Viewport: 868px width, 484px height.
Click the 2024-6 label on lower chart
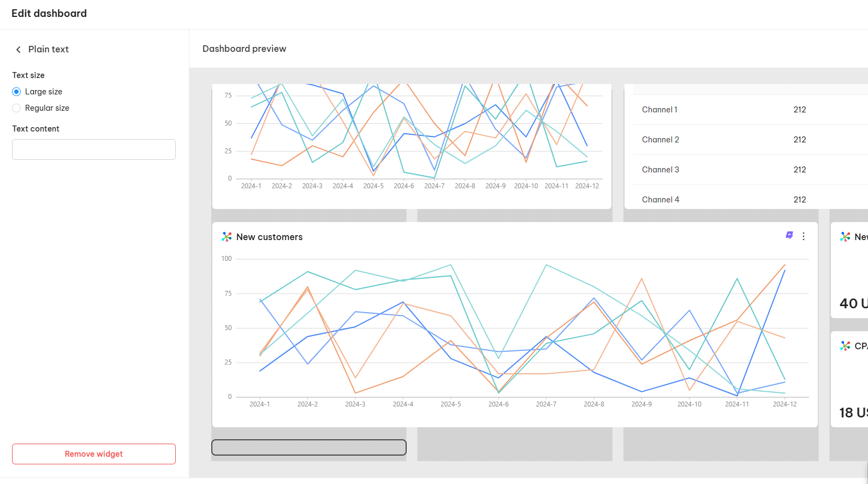498,404
